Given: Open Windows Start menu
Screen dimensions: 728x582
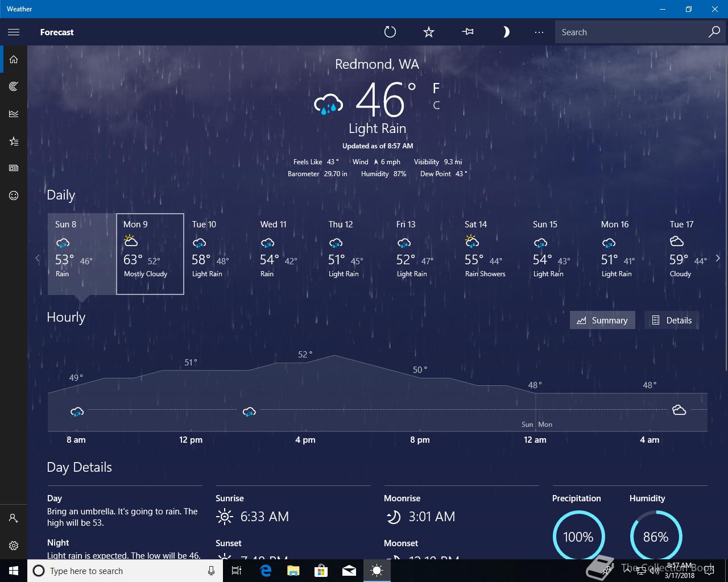Looking at the screenshot, I should pos(14,571).
